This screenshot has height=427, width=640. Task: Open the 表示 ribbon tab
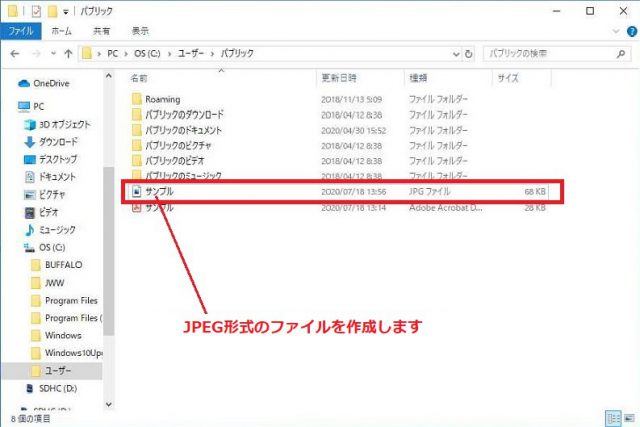pos(141,31)
